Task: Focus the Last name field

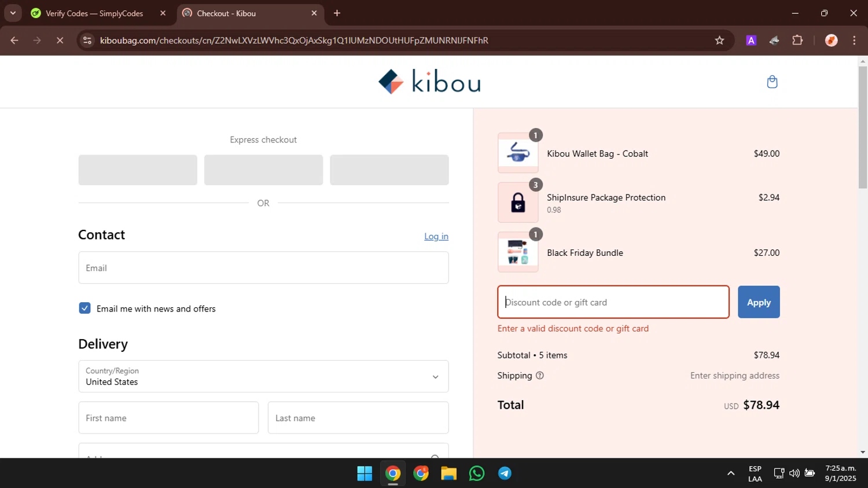Action: point(358,418)
